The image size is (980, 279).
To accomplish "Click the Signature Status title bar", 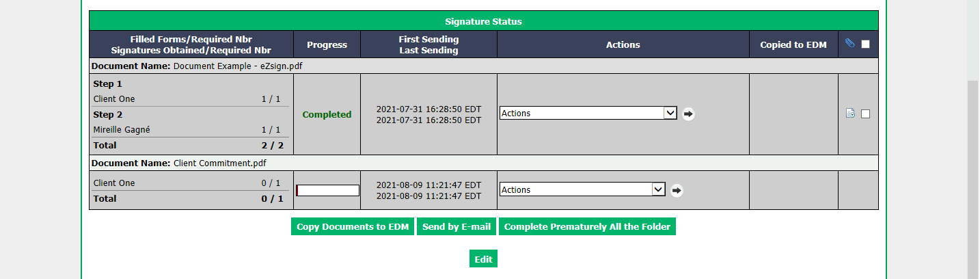I will (483, 21).
